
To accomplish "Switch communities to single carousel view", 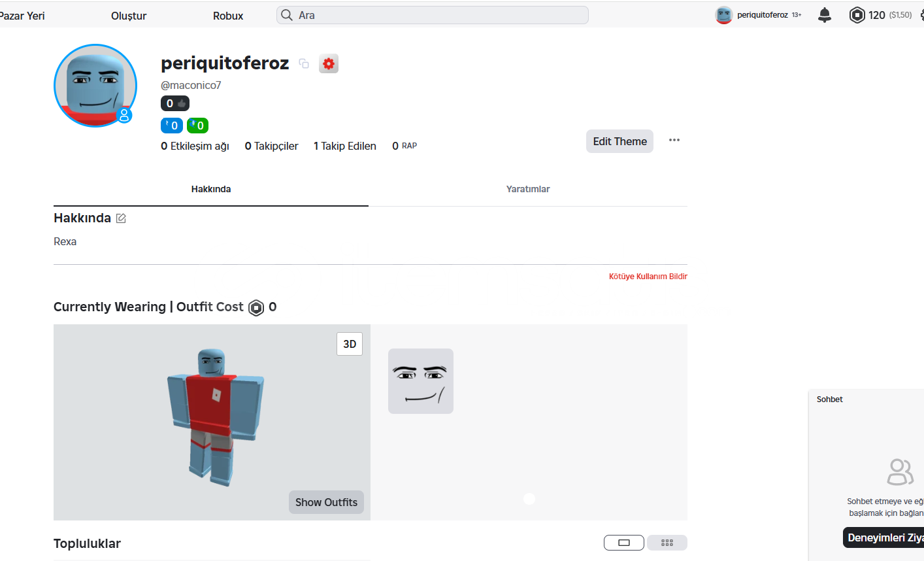I will (623, 543).
